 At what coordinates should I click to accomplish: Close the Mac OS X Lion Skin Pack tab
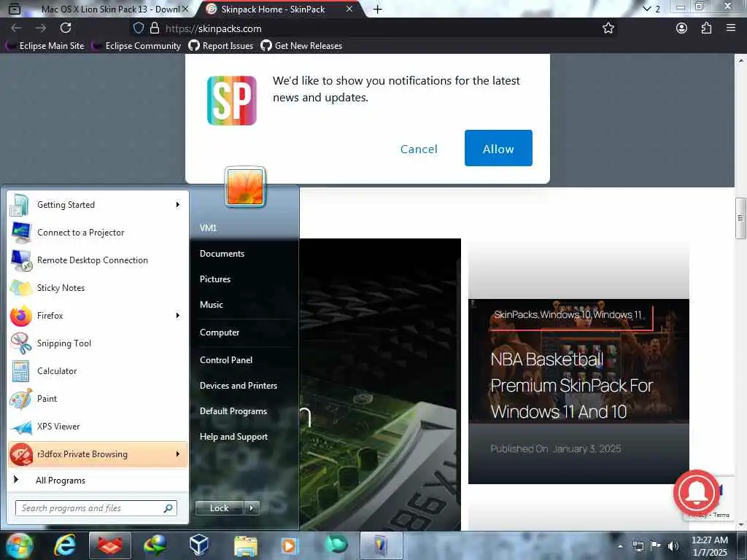pos(185,9)
